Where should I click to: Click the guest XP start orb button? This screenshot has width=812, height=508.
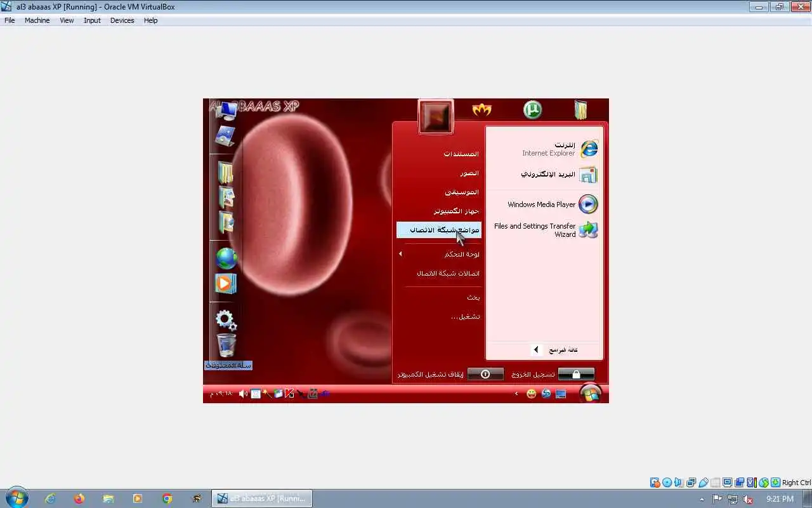pyautogui.click(x=590, y=394)
